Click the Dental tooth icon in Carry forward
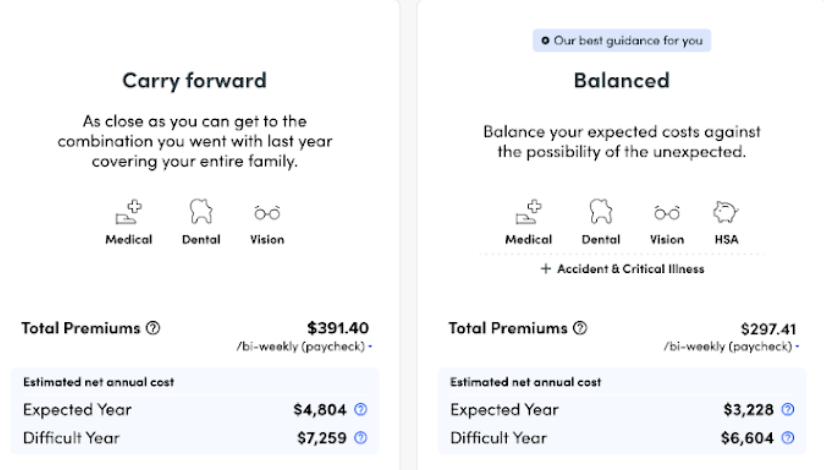The height and width of the screenshot is (470, 824). pyautogui.click(x=201, y=212)
